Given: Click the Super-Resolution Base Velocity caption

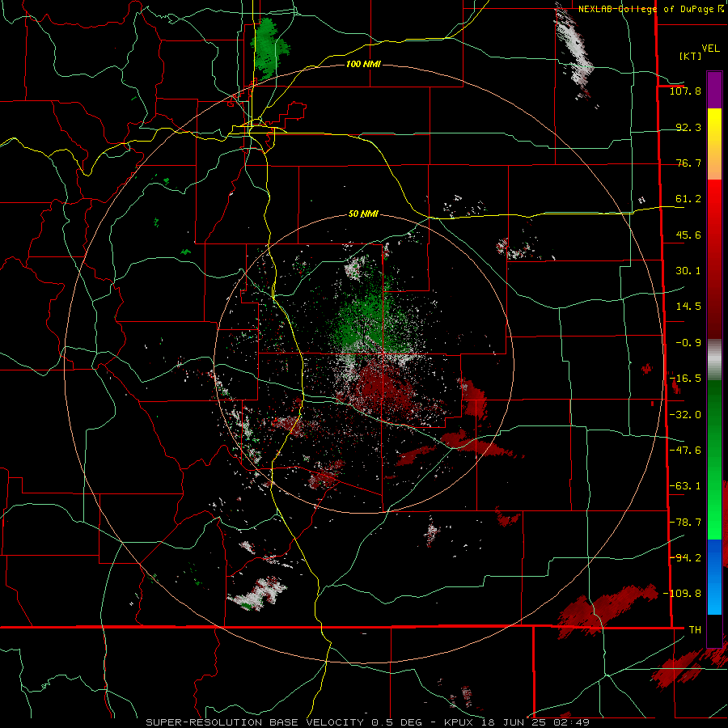Looking at the screenshot, I should click(368, 722).
